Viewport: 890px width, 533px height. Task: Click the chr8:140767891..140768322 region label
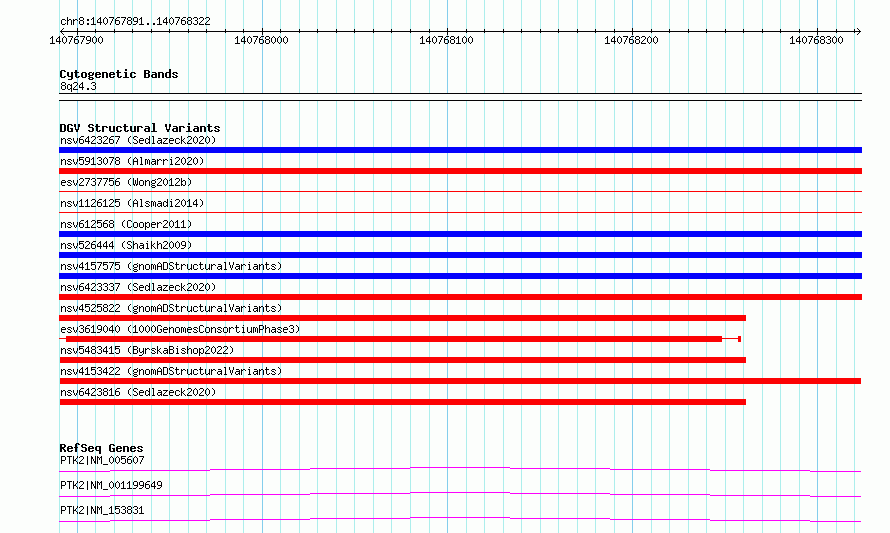tap(135, 21)
